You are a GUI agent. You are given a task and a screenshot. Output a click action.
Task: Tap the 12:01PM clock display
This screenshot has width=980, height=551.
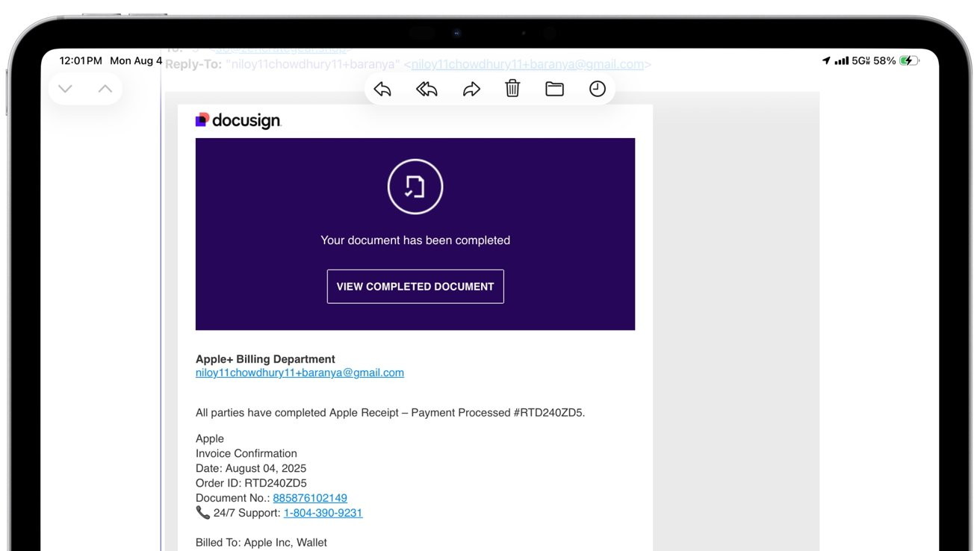[x=79, y=60]
